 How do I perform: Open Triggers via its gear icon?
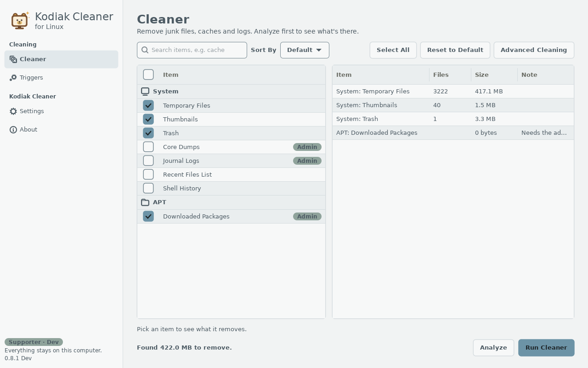13,78
